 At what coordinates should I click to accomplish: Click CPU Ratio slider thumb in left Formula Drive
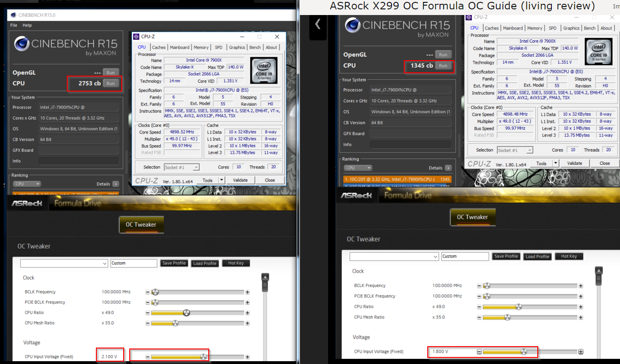click(187, 313)
